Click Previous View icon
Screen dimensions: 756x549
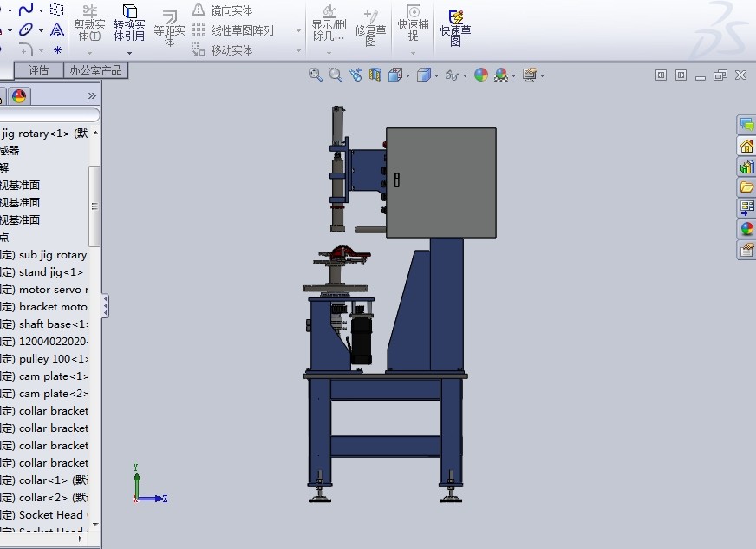point(355,75)
